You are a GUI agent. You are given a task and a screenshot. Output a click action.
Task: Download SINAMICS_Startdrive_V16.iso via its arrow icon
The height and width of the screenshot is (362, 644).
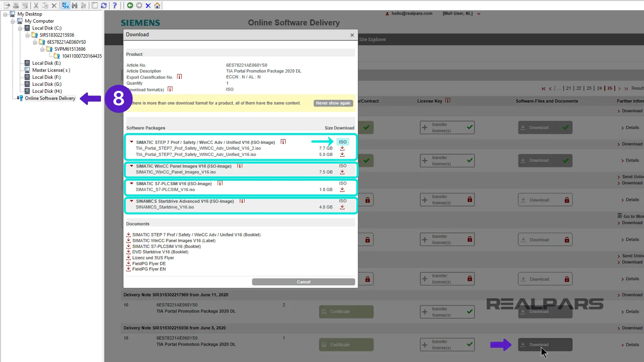click(x=342, y=207)
